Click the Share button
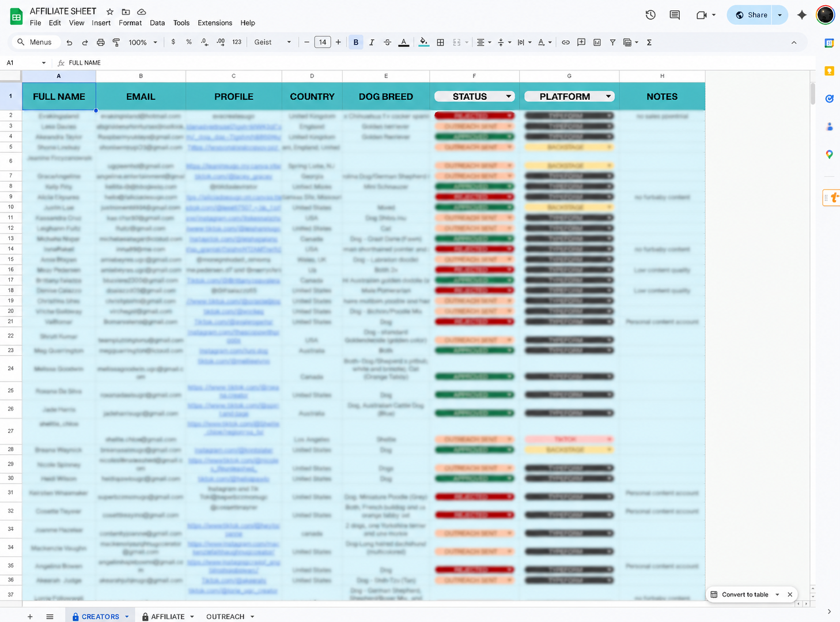 [751, 15]
